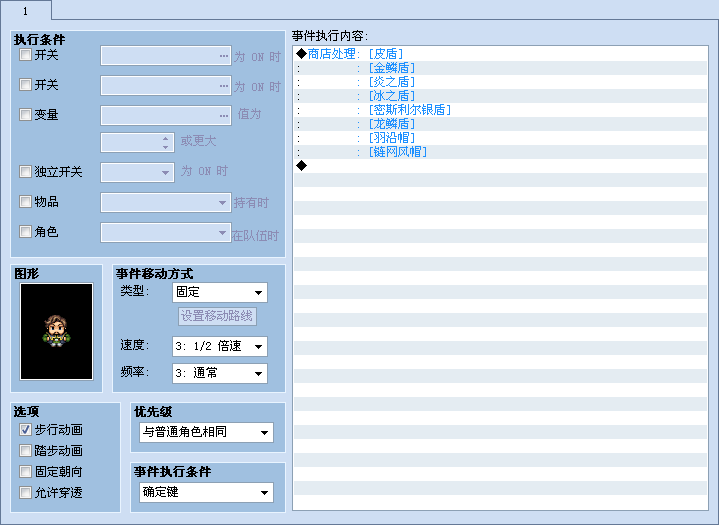Check the 允许穿透 option

(x=25, y=492)
